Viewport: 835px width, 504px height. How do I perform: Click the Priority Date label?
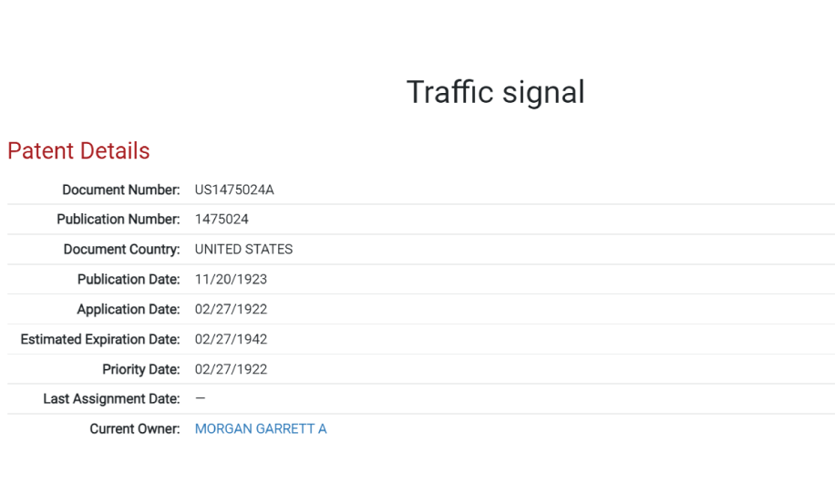tap(141, 369)
